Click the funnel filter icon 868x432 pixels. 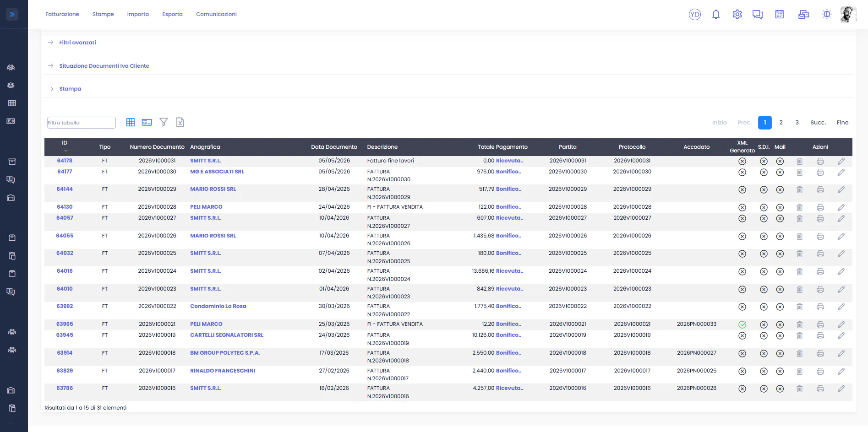tap(164, 122)
